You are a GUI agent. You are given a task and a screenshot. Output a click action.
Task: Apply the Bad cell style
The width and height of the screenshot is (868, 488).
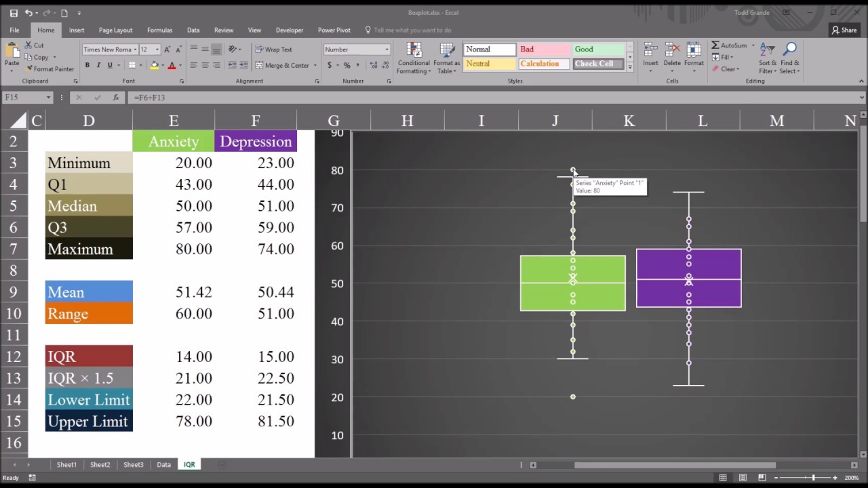[x=545, y=49]
